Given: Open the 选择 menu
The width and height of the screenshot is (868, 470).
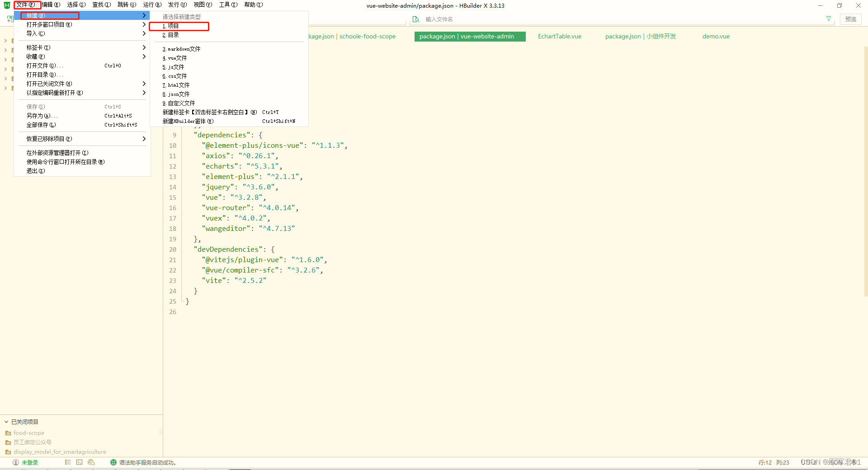Looking at the screenshot, I should [76, 5].
